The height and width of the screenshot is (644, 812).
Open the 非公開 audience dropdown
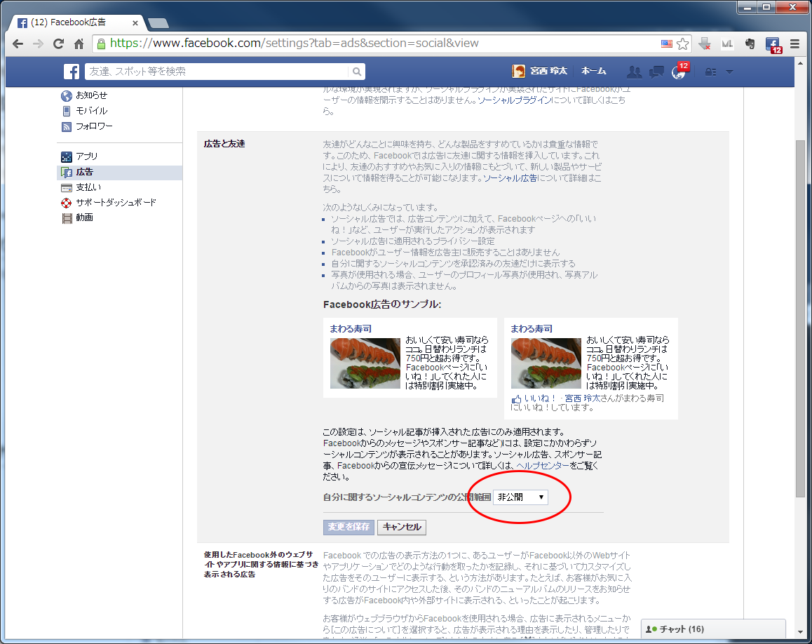[x=520, y=497]
